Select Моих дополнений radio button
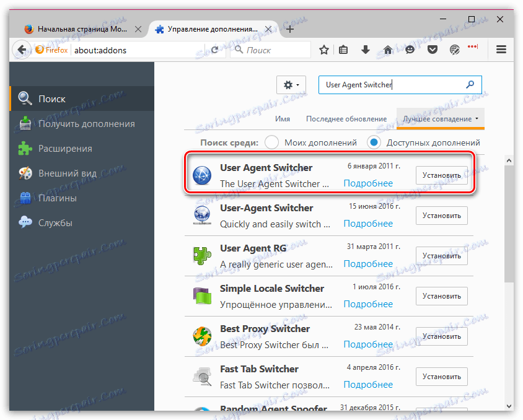The width and height of the screenshot is (523, 420). click(272, 142)
